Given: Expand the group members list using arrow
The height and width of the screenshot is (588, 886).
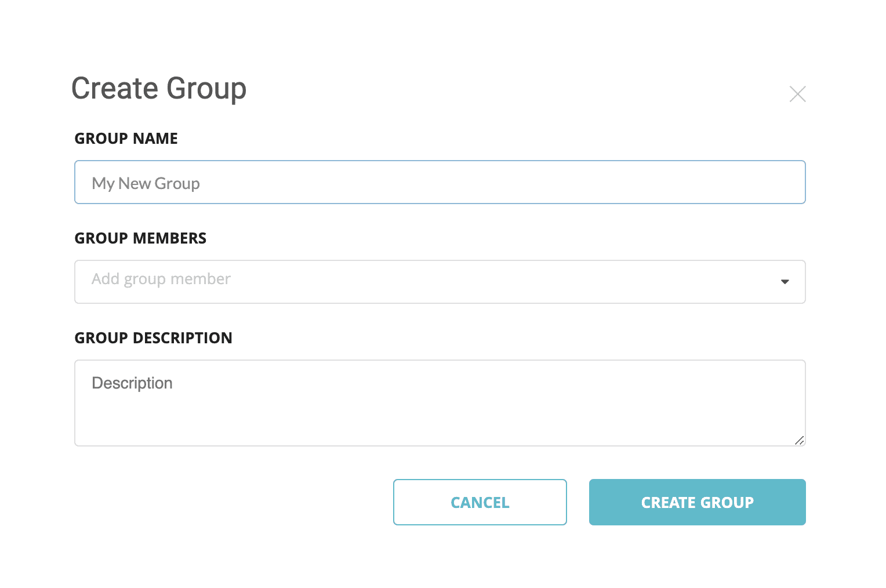Looking at the screenshot, I should click(785, 282).
